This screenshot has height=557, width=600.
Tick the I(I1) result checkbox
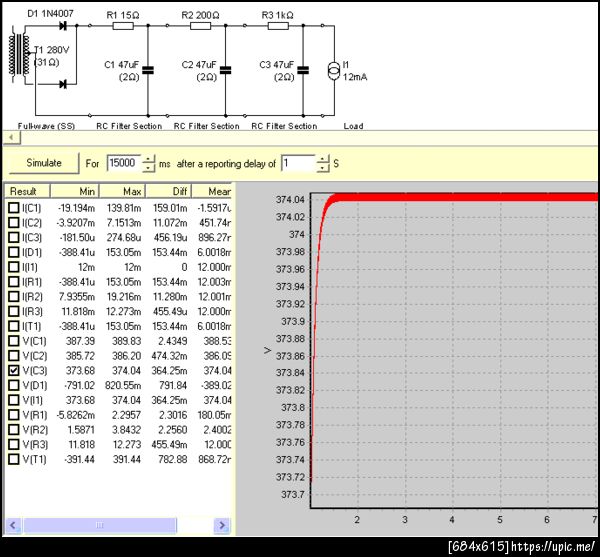click(14, 267)
